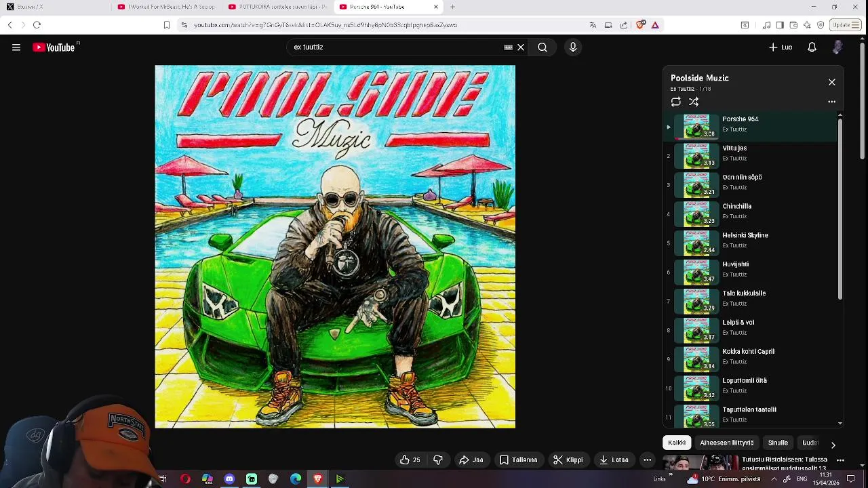The height and width of the screenshot is (488, 868).
Task: Open a new browser tab
Action: click(452, 7)
